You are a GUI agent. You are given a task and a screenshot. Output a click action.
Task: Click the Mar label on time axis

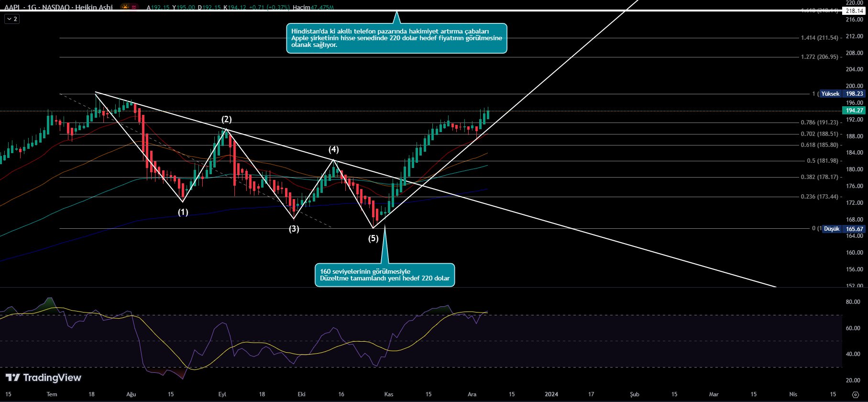click(714, 394)
